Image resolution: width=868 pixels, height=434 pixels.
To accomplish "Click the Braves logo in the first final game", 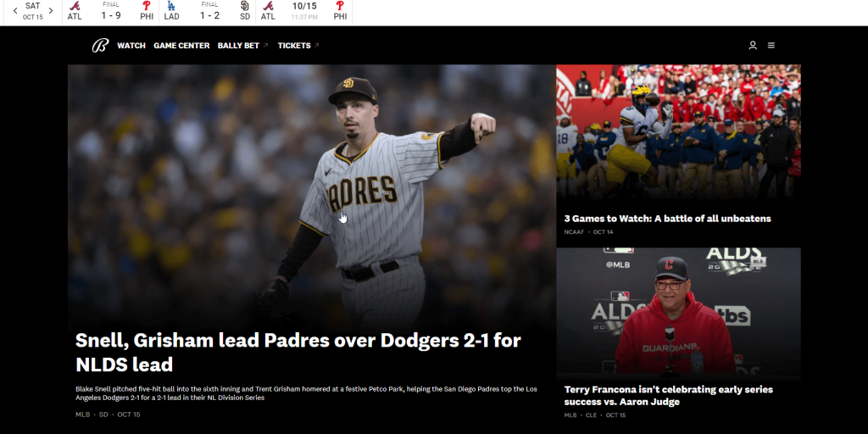I will pyautogui.click(x=75, y=6).
